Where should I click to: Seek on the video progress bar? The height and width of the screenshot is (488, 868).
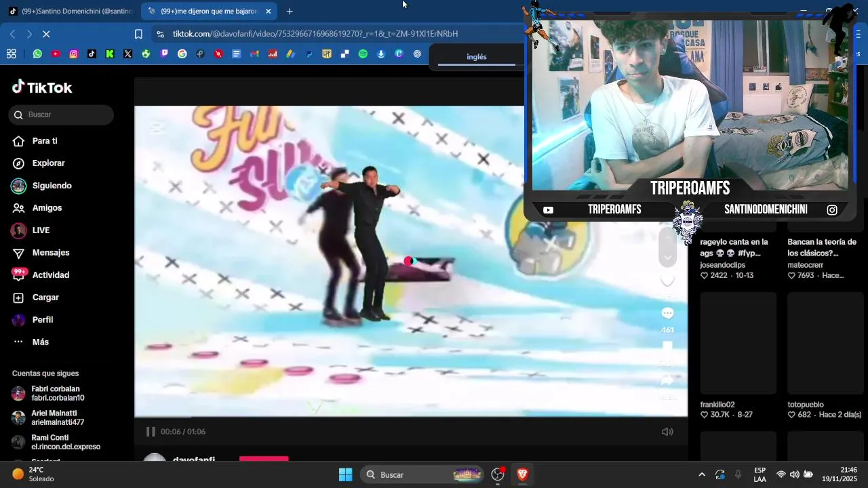[x=411, y=417]
